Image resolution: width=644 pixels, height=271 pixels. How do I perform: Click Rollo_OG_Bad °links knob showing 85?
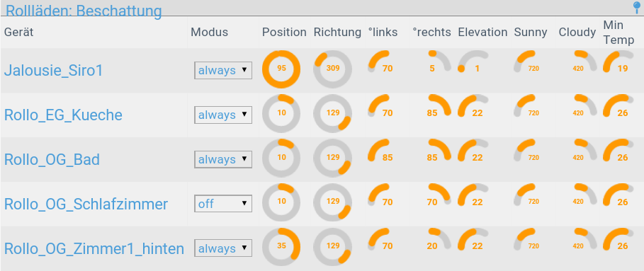380,151
